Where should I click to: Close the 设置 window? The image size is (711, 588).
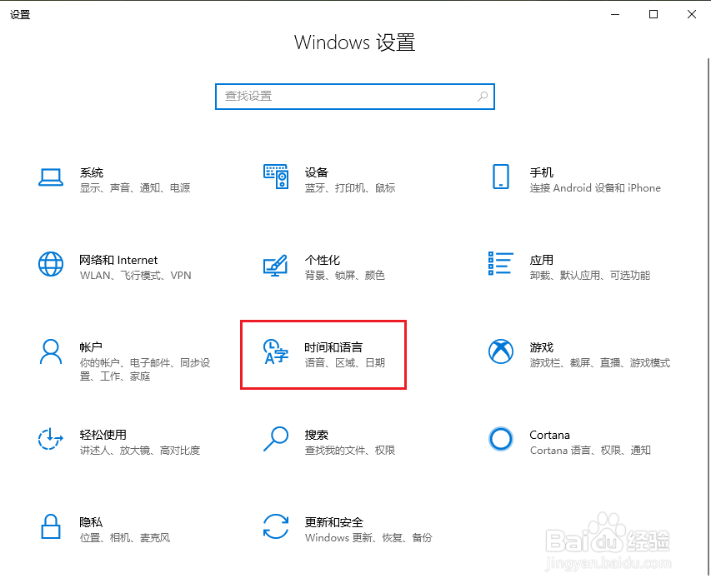692,14
